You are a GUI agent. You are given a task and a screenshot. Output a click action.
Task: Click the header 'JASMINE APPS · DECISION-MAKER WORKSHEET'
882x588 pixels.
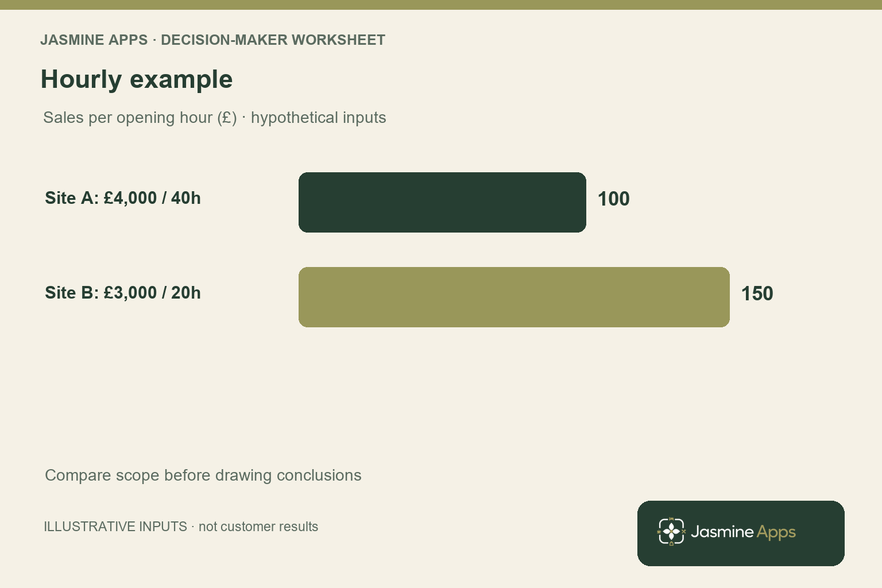(x=212, y=40)
